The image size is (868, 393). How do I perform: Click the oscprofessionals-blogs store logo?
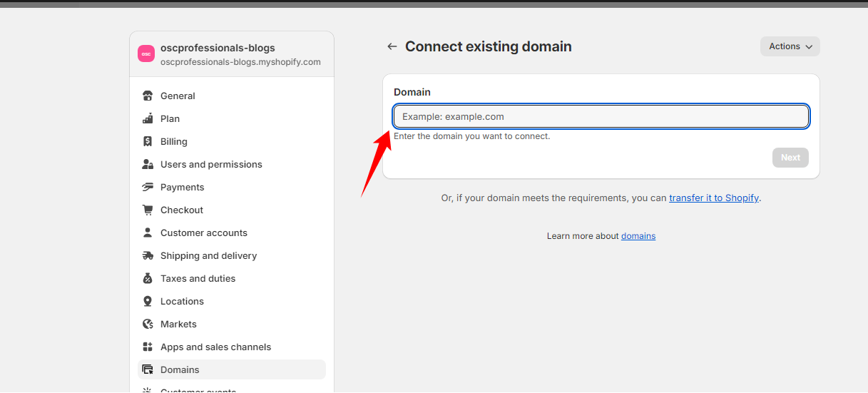pos(146,54)
